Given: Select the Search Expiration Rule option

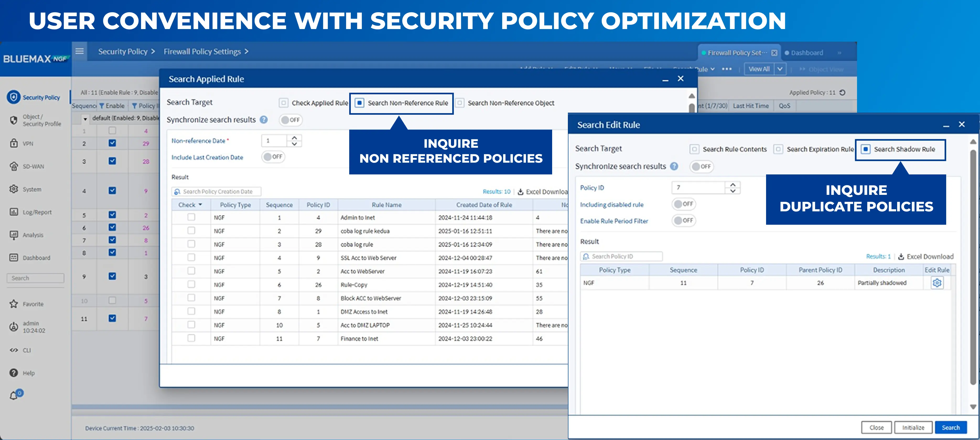Looking at the screenshot, I should coord(814,149).
